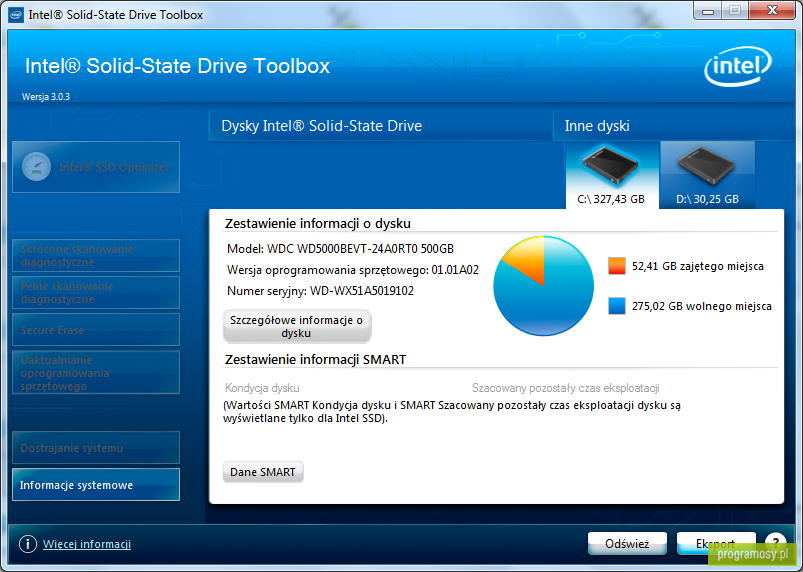Viewport: 803px width, 572px height.
Task: Click the blue free-space legend swatch
Action: point(617,306)
